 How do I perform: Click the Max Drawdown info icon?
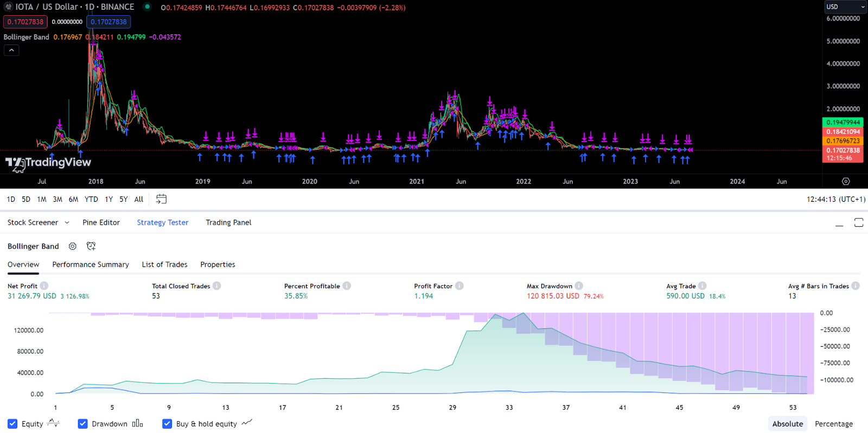point(579,286)
